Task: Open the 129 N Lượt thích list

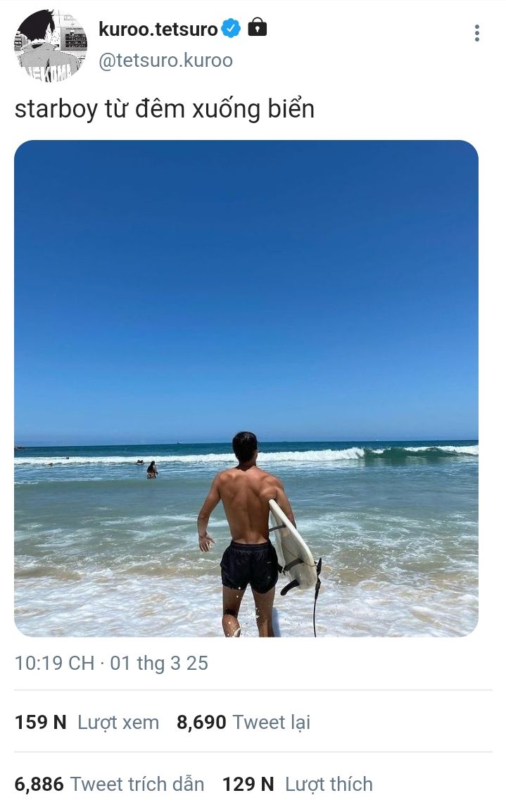Action: point(297,784)
